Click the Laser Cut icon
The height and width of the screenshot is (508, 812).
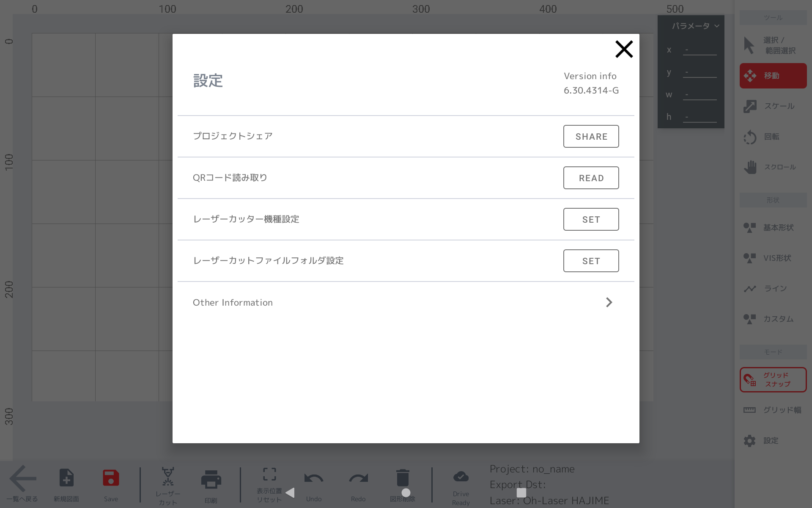168,477
